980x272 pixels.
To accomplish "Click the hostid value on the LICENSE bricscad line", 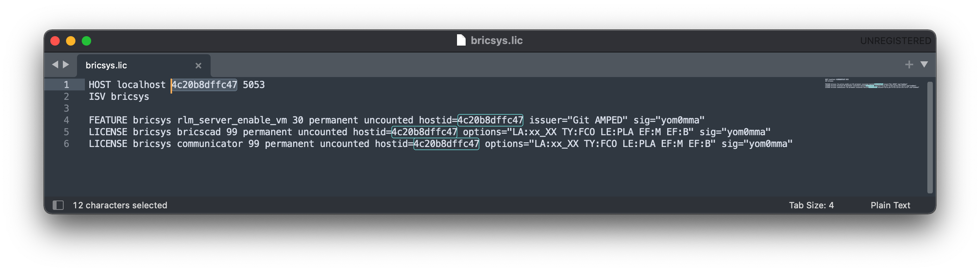I will click(424, 132).
